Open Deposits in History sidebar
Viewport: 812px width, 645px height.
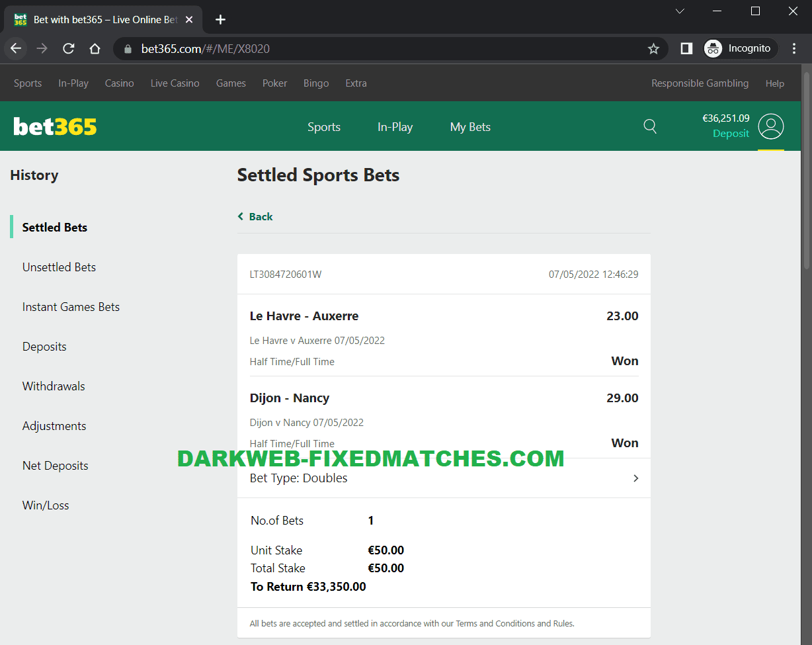tap(44, 347)
